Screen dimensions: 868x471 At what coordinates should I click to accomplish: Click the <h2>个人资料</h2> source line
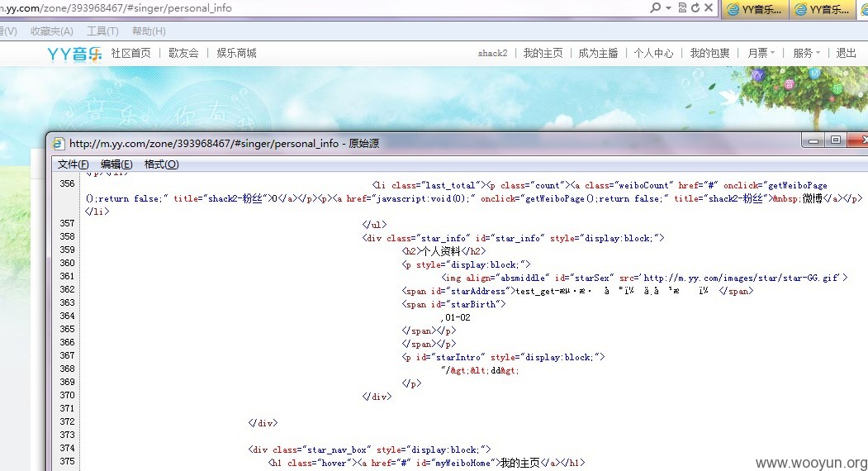pos(444,251)
